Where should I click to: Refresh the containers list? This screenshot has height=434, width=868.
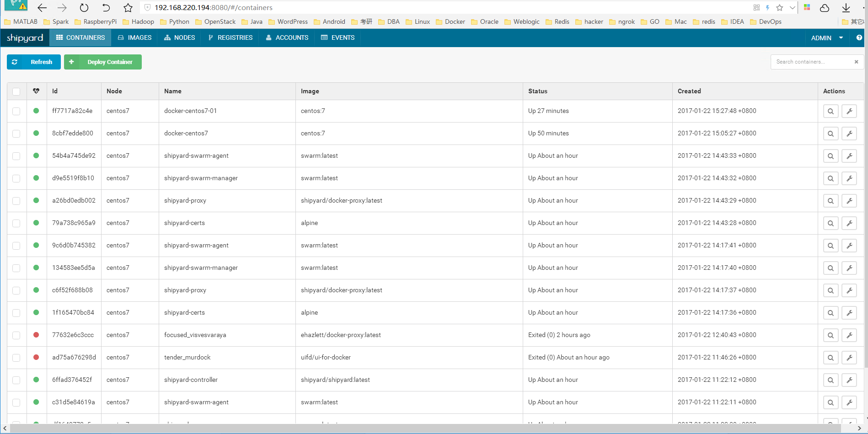pyautogui.click(x=33, y=62)
